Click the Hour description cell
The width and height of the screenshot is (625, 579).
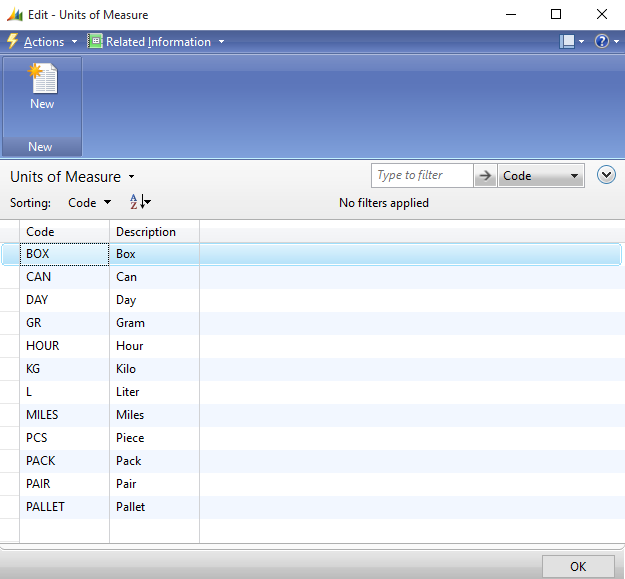(155, 346)
